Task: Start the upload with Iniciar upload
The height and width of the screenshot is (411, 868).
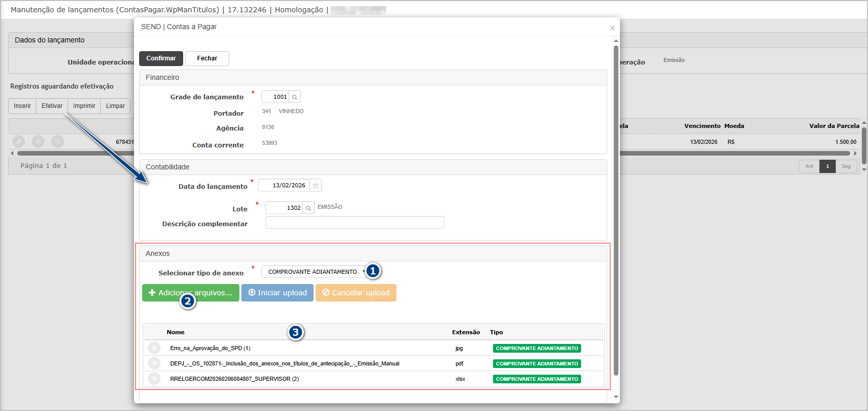Action: (x=277, y=293)
